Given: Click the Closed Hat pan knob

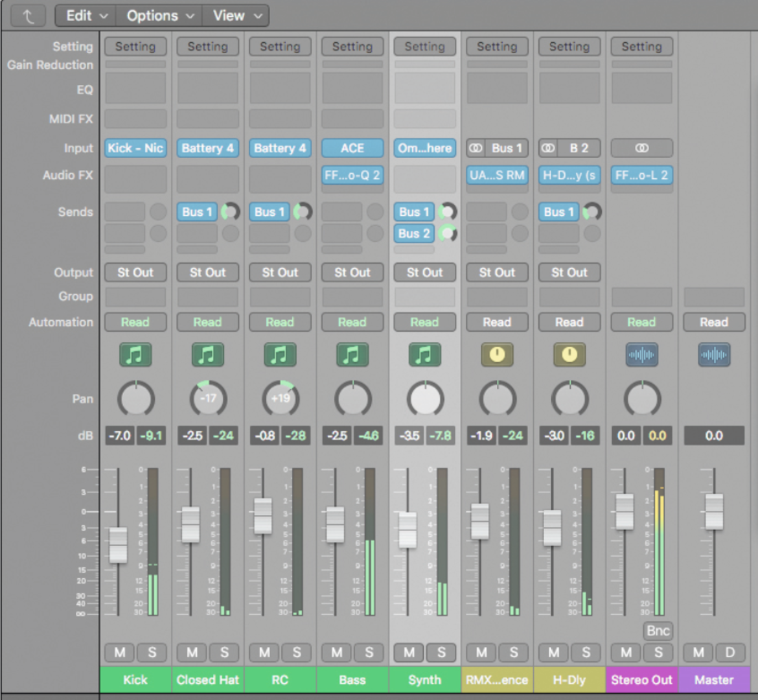Looking at the screenshot, I should pos(208,399).
